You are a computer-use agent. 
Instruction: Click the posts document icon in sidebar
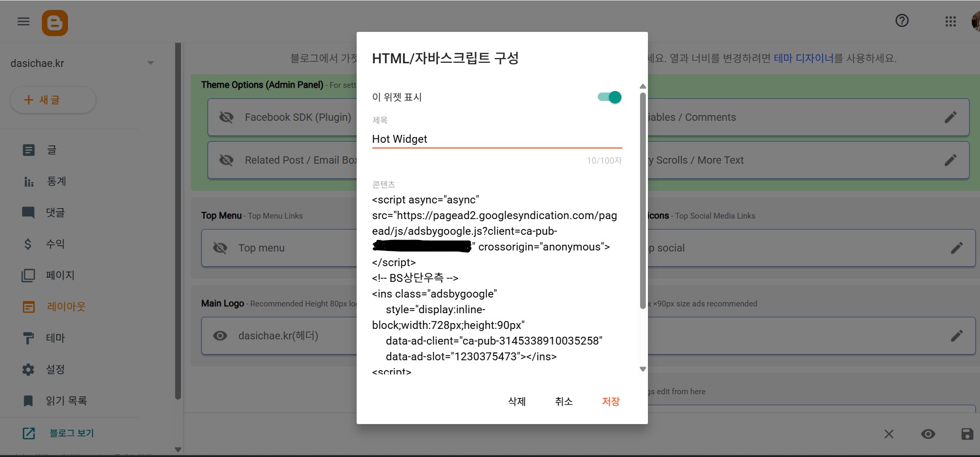tap(29, 150)
